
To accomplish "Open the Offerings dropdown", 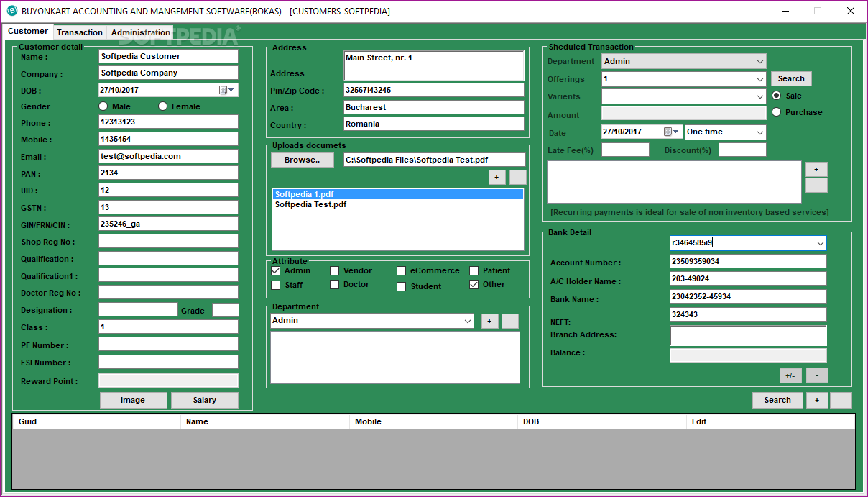I will (x=760, y=79).
